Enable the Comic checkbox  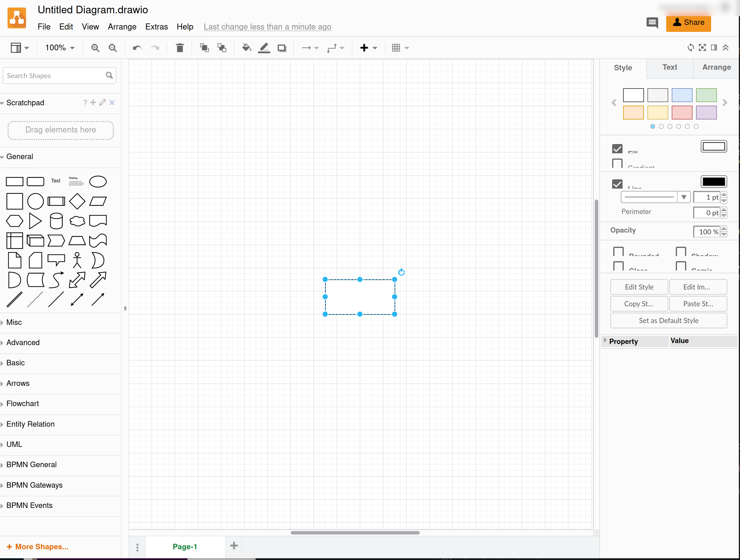tap(681, 266)
